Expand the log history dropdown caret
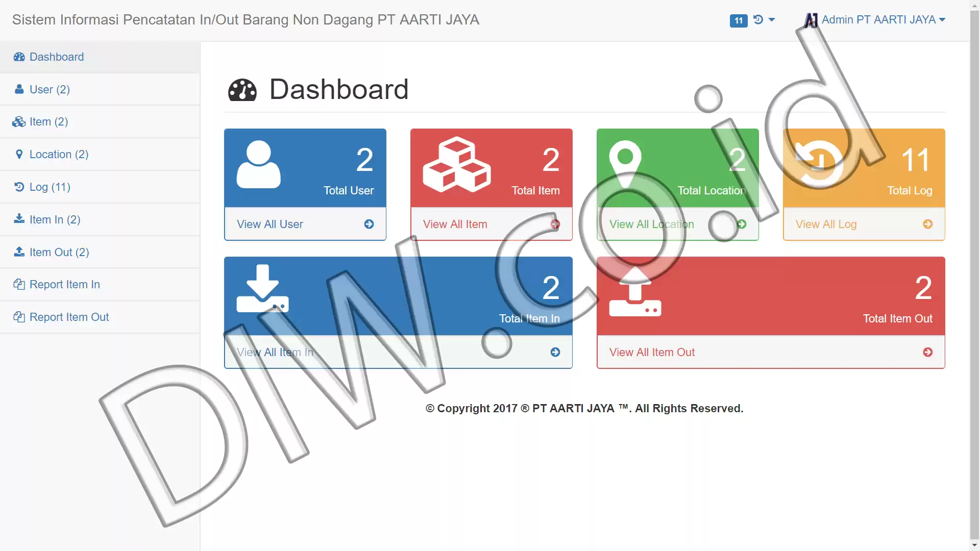Viewport: 980px width, 551px height. pos(772,20)
